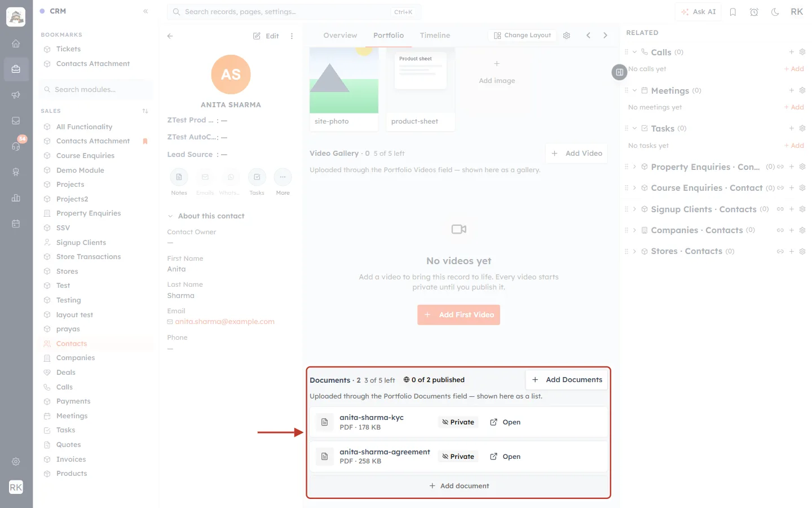The image size is (812, 508).
Task: Open the three-dot menu beside Edit
Action: [292, 36]
